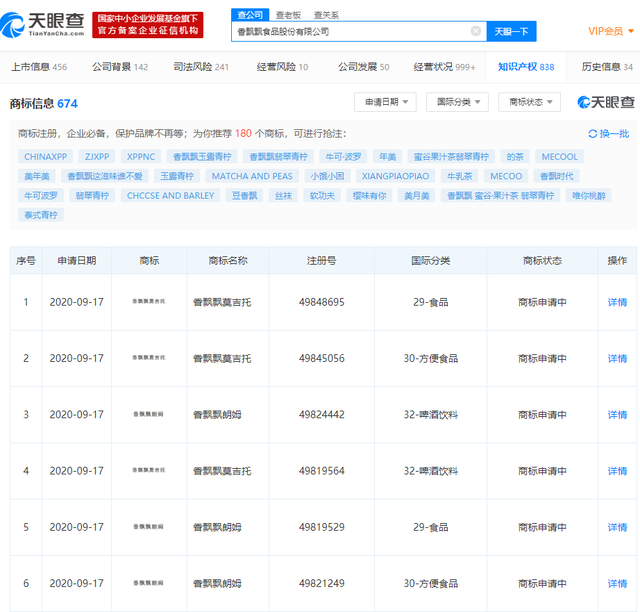
Task: Select the 豆香飘 trademark tag
Action: click(244, 196)
